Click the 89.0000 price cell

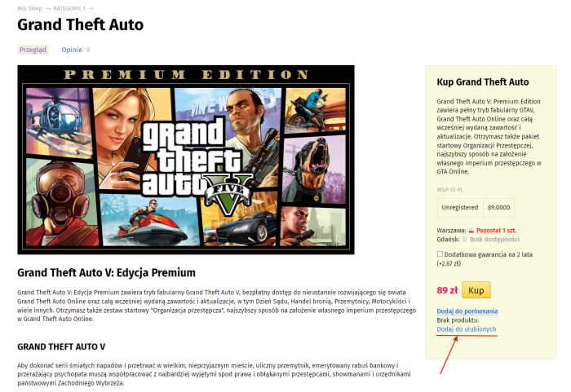(x=499, y=208)
